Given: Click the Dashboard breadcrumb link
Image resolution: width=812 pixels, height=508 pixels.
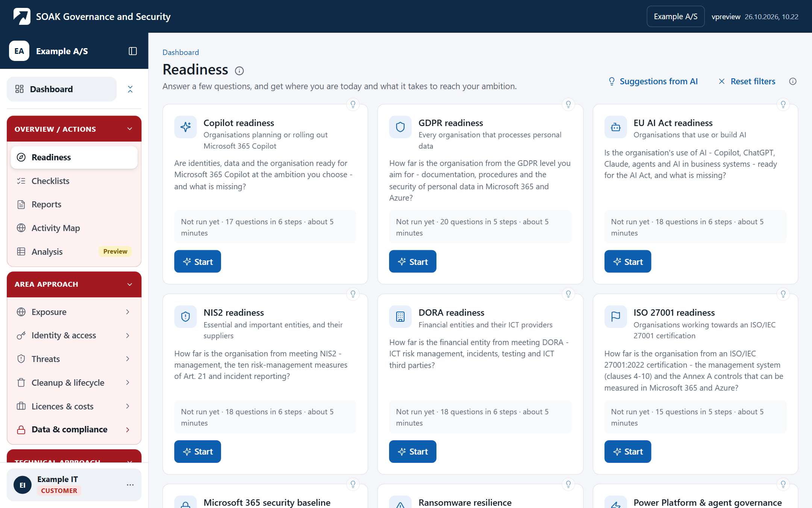Looking at the screenshot, I should click(180, 52).
